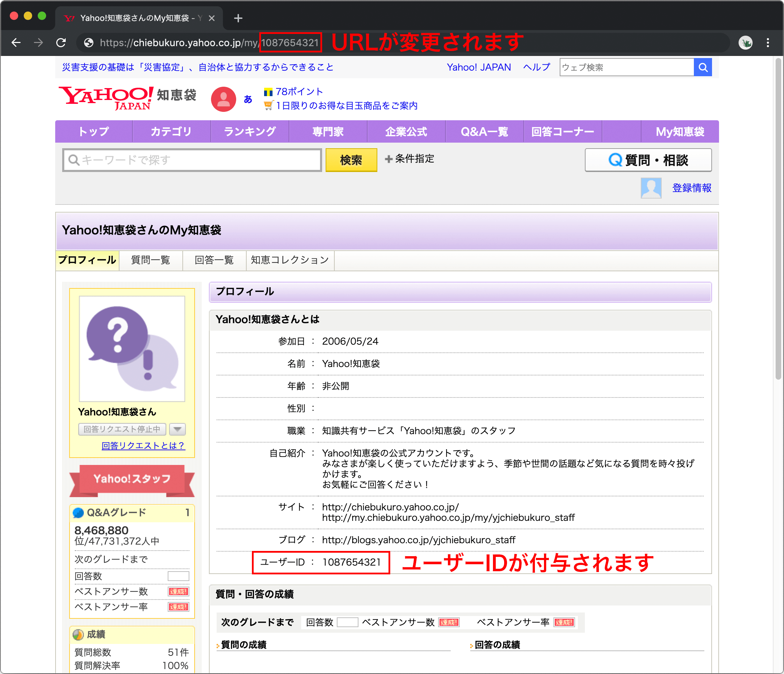Screen dimensions: 784x674
Task: Click the 達成 badge for ベストアンサー率 in sidebar
Action: tap(178, 607)
